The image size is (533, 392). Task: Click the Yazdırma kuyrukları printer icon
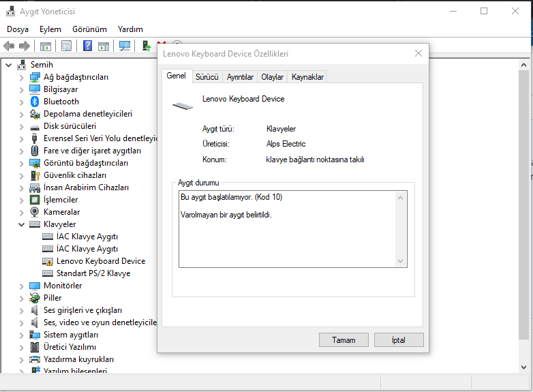click(35, 359)
